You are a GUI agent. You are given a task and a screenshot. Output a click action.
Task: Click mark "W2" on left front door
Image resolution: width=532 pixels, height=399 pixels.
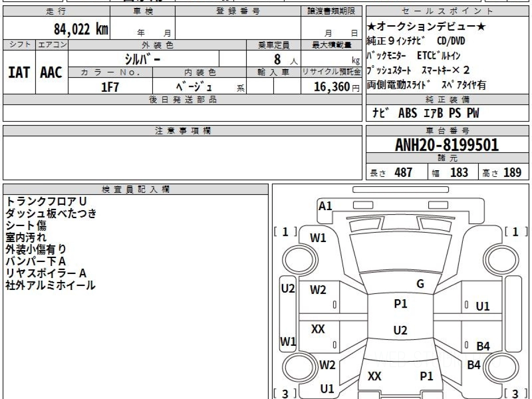click(x=318, y=290)
